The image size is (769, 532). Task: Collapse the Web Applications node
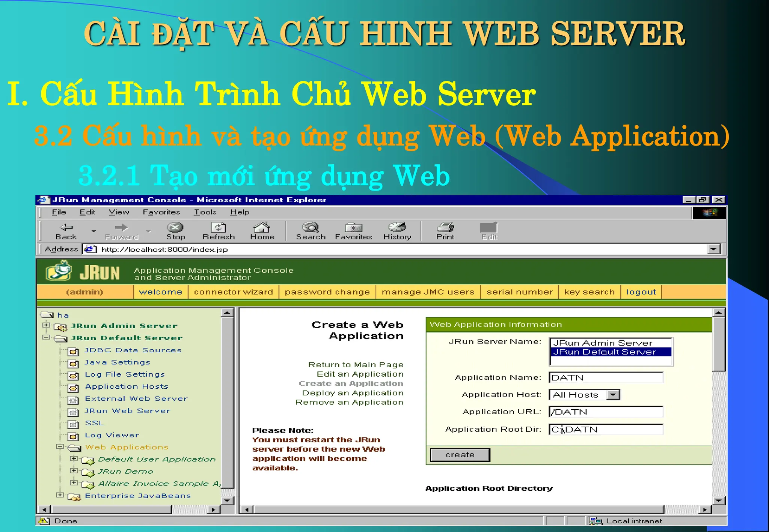[x=60, y=446]
